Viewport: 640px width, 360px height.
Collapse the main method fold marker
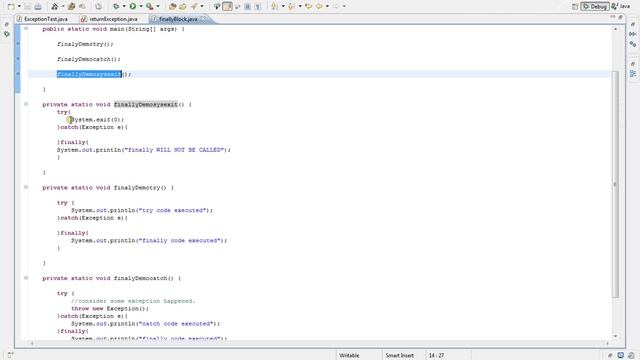point(26,29)
